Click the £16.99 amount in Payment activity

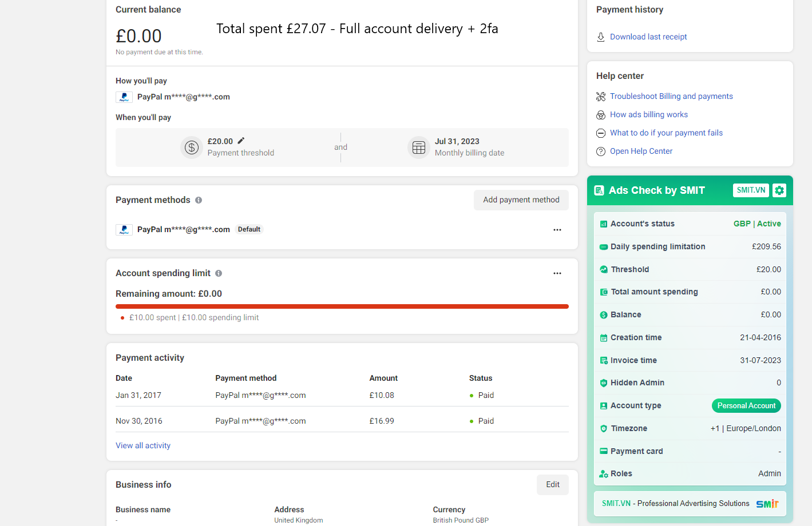pos(382,421)
